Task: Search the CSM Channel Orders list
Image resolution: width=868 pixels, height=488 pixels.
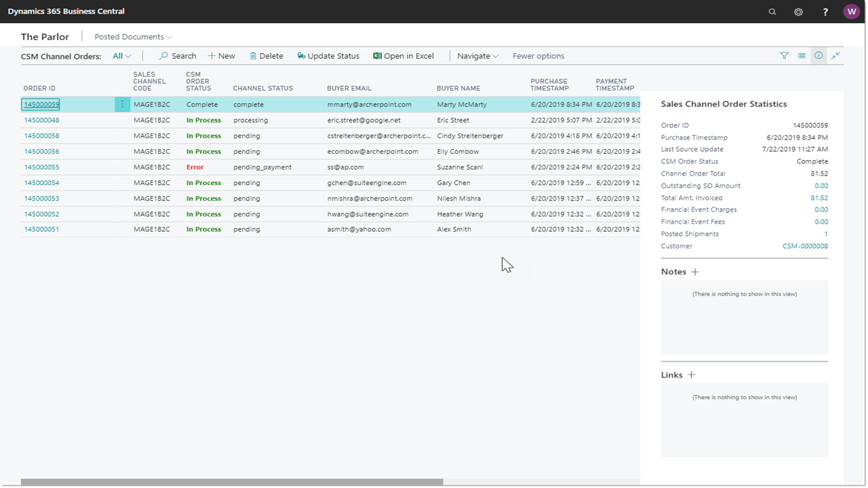Action: (178, 56)
